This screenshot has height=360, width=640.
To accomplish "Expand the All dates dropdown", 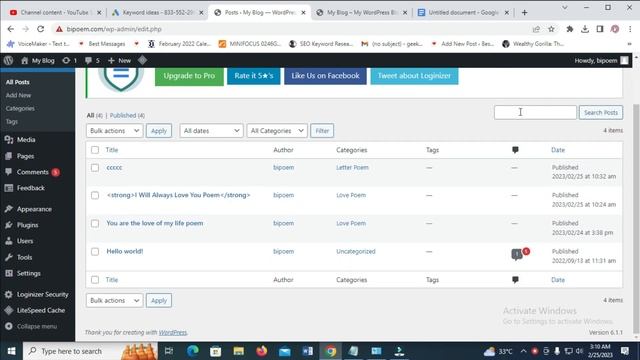I will 211,131.
